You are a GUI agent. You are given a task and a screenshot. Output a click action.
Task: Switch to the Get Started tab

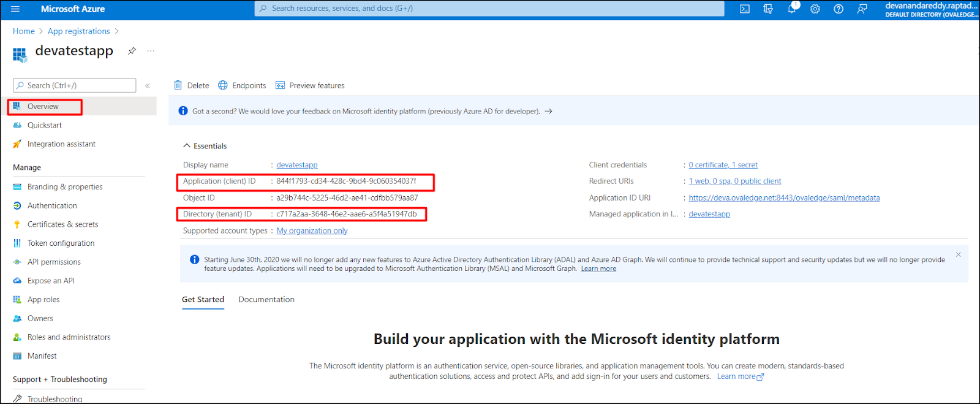pyautogui.click(x=203, y=300)
